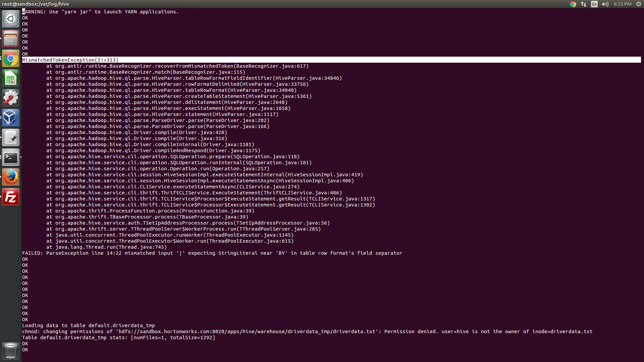Click the WARNING yarn jar line

pyautogui.click(x=101, y=12)
